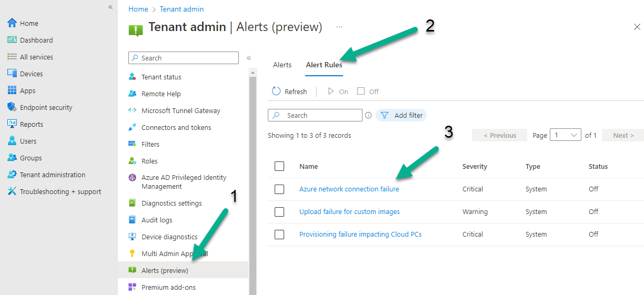Go to Tenant admin breadcrumb link
Viewport: 644px width, 295px height.
182,9
